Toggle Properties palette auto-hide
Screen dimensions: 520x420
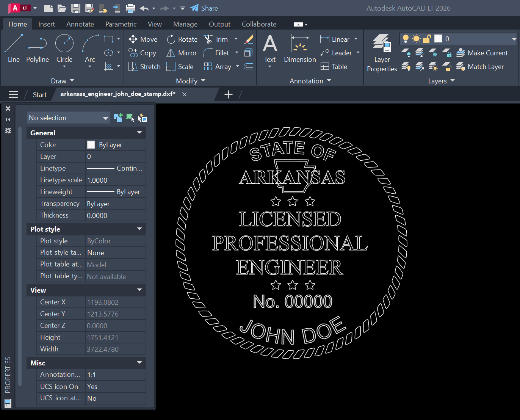(8, 119)
